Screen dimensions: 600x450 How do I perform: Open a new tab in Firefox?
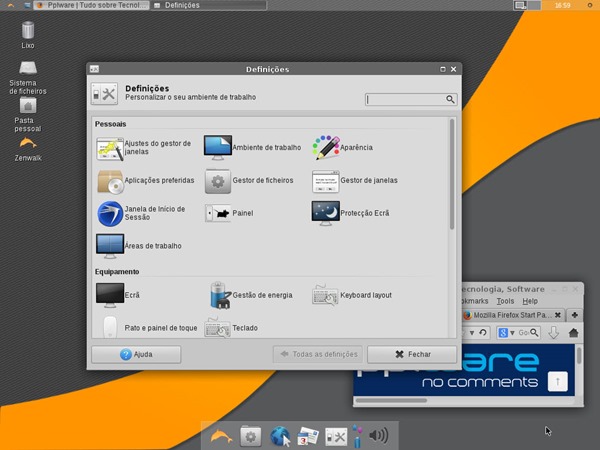click(574, 315)
